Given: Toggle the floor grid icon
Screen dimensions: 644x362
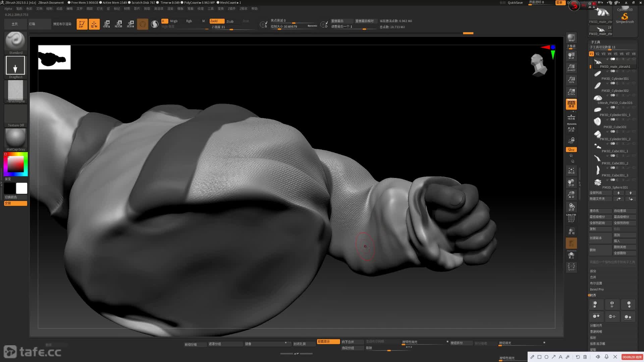Looking at the screenshot, I should (571, 117).
